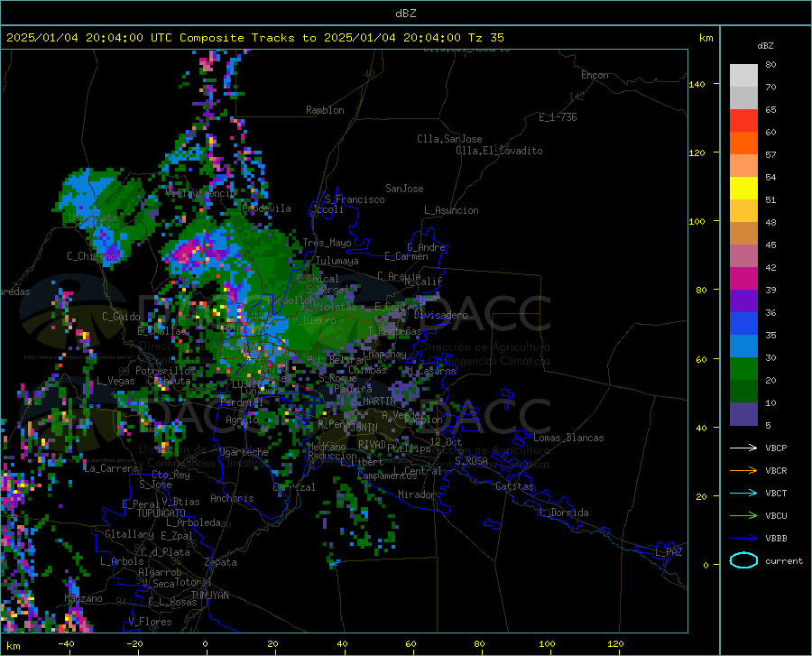Image resolution: width=812 pixels, height=656 pixels.
Task: Pick the light blue 30-35 dBZ swatch
Action: tap(743, 346)
